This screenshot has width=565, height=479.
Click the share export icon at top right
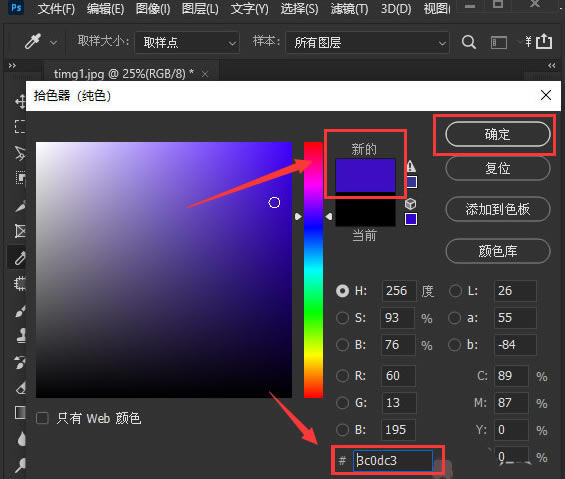(544, 41)
